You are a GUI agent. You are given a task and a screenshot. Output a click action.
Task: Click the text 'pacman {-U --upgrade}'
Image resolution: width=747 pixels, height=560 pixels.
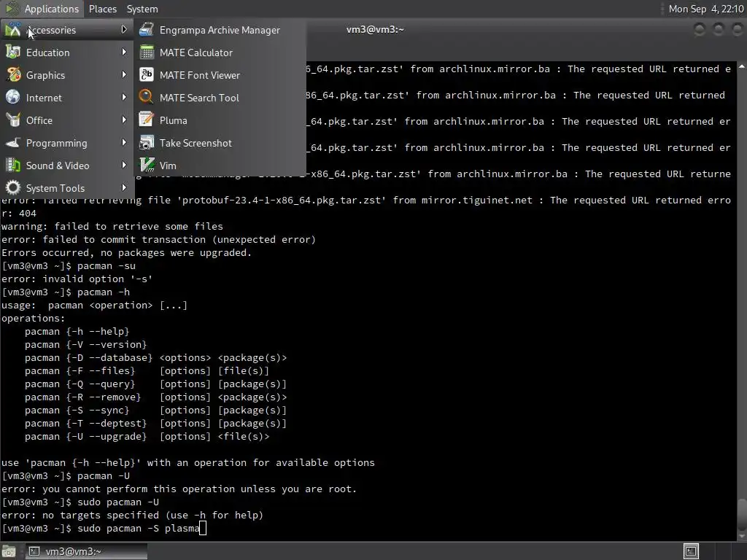coord(86,436)
